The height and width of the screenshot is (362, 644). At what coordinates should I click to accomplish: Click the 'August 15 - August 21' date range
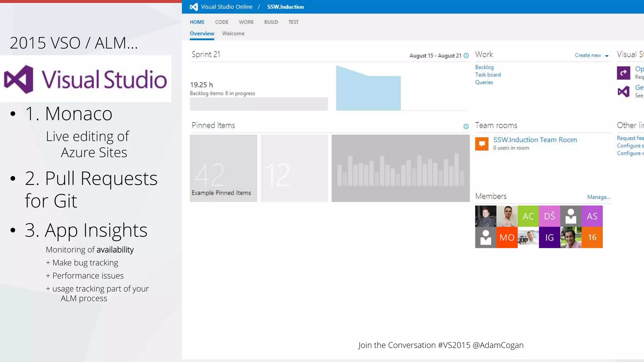point(435,56)
